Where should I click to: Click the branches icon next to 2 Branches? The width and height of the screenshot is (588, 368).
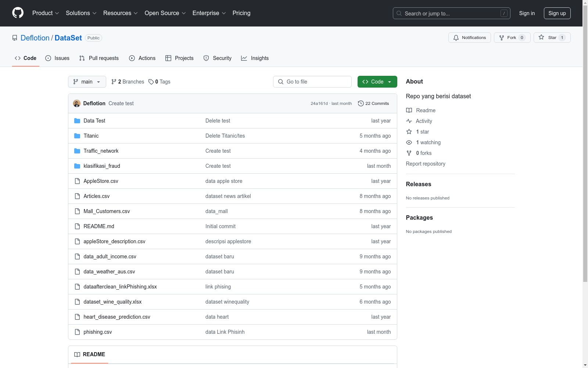(x=114, y=82)
